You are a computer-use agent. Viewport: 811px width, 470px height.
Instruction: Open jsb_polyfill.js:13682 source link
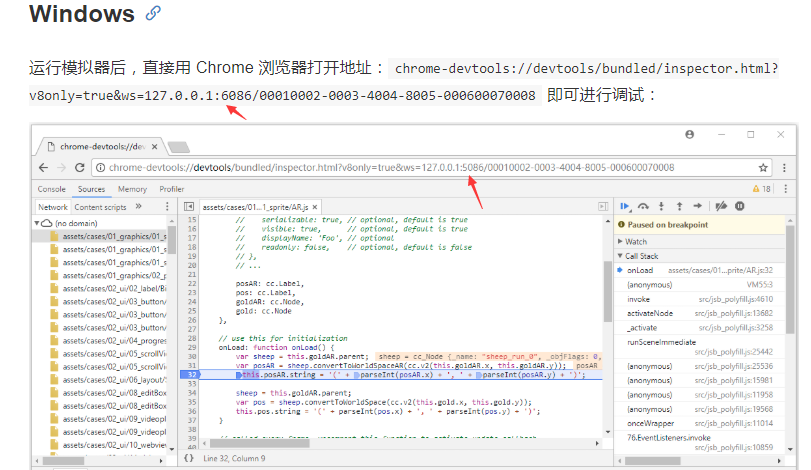[733, 313]
